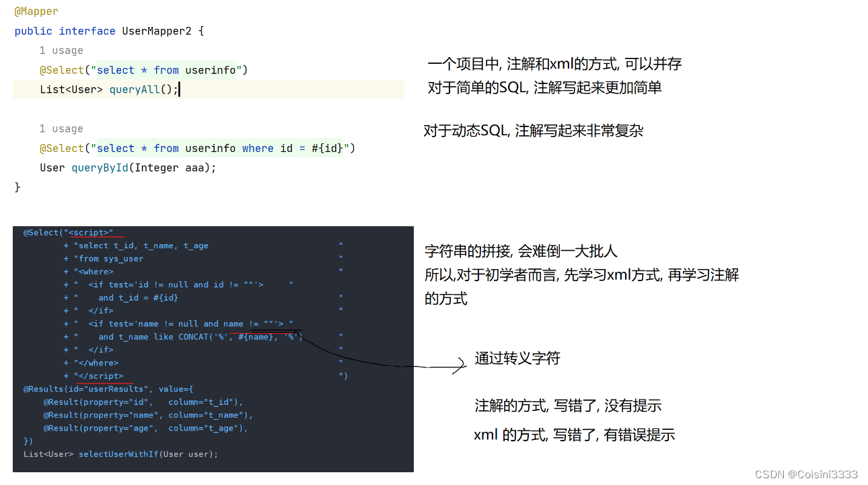The image size is (868, 485).
Task: Click the '1 usage' hint above queryAll
Action: [x=61, y=50]
